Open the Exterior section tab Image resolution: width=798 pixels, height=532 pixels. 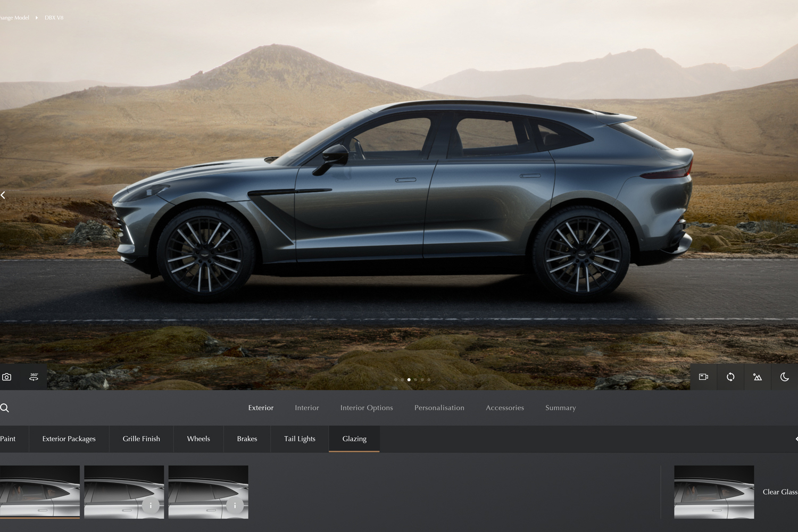pos(261,408)
